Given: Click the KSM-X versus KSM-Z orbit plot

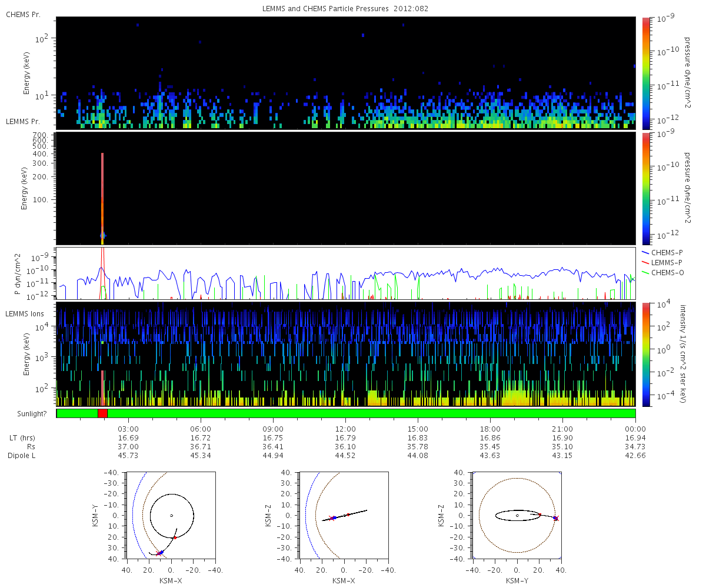Looking at the screenshot, I should point(344,516).
